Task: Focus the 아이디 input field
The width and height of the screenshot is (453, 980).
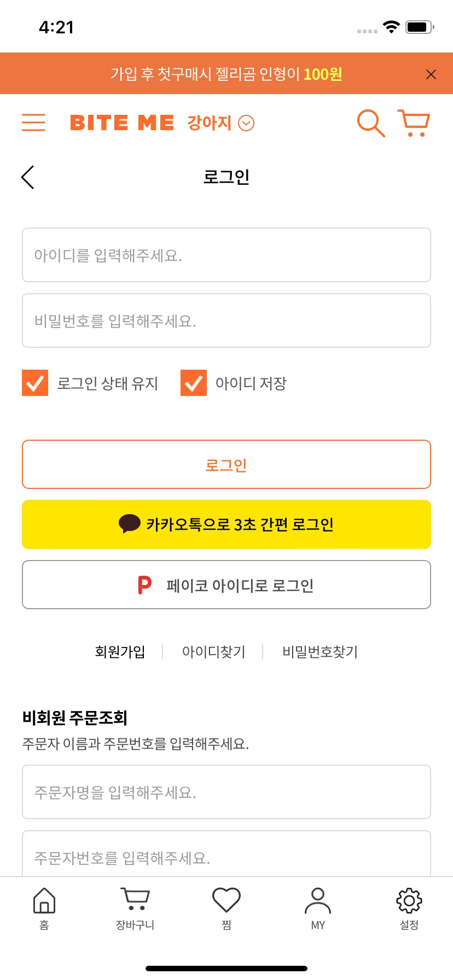Action: (226, 255)
